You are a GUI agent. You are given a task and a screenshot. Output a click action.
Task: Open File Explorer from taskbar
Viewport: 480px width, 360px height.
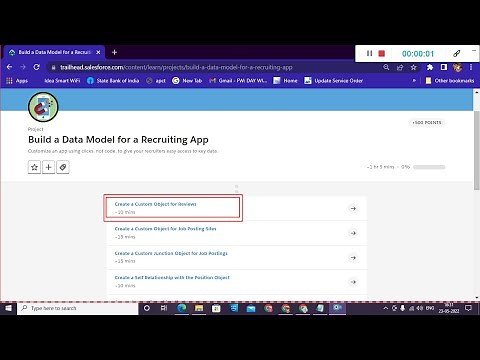click(199, 308)
